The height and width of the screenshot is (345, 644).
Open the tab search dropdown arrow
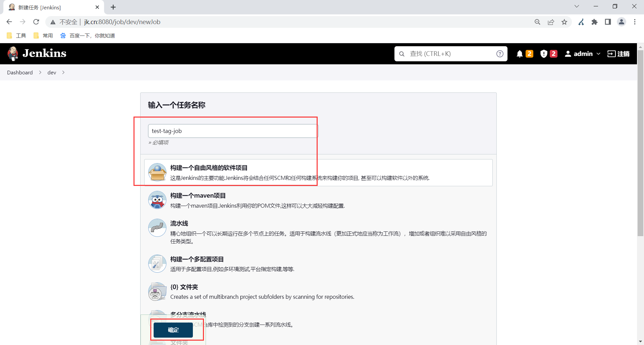coord(577,6)
